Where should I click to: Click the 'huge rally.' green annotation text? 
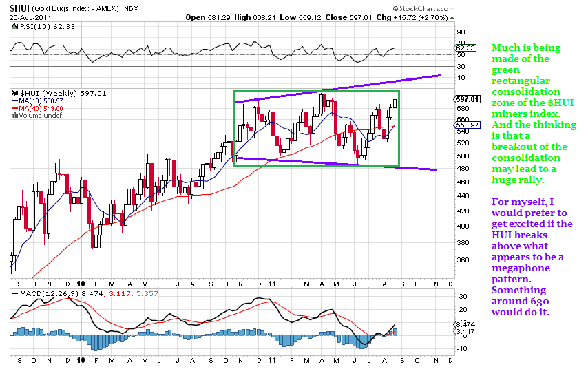[x=518, y=180]
